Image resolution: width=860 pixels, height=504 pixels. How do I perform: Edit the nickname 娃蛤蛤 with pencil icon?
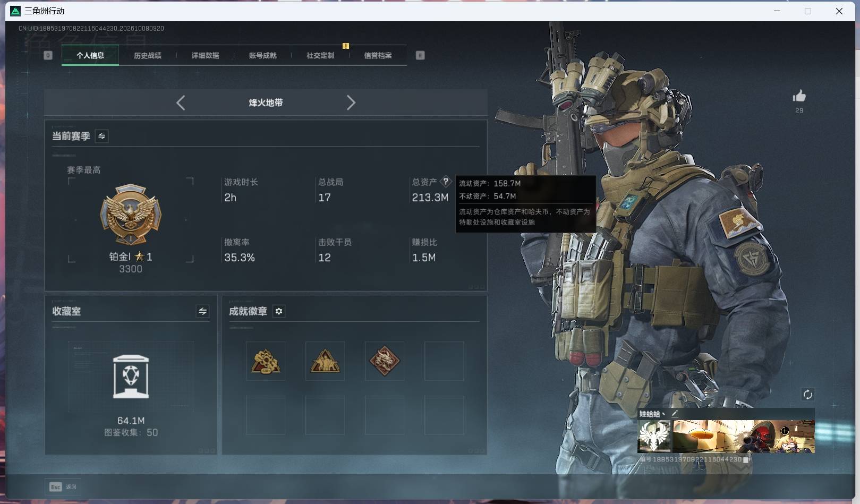click(675, 413)
